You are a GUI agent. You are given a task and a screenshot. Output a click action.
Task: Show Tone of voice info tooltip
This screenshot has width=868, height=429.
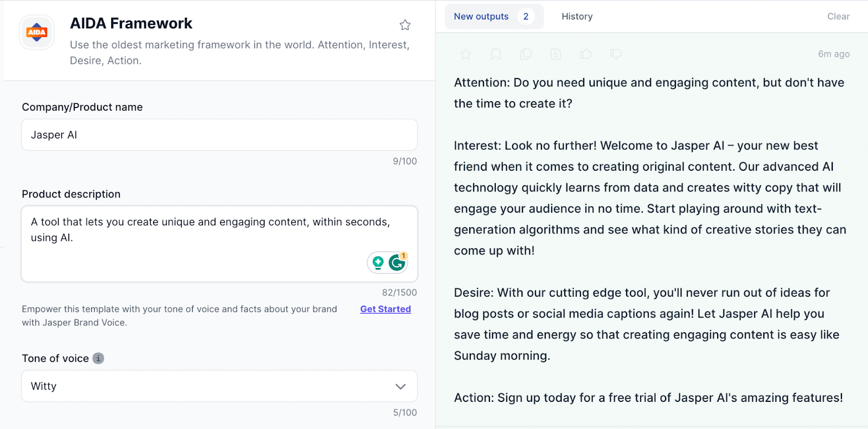(x=98, y=358)
